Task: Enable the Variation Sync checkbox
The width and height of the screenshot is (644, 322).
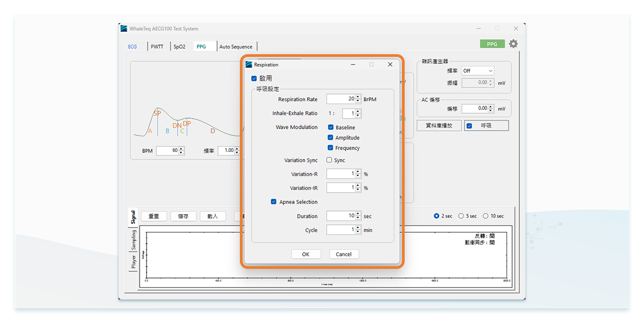Action: tap(330, 160)
